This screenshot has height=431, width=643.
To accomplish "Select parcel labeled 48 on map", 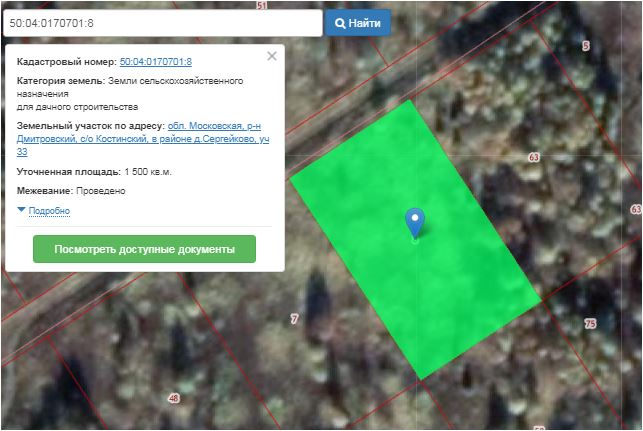I will tap(173, 398).
